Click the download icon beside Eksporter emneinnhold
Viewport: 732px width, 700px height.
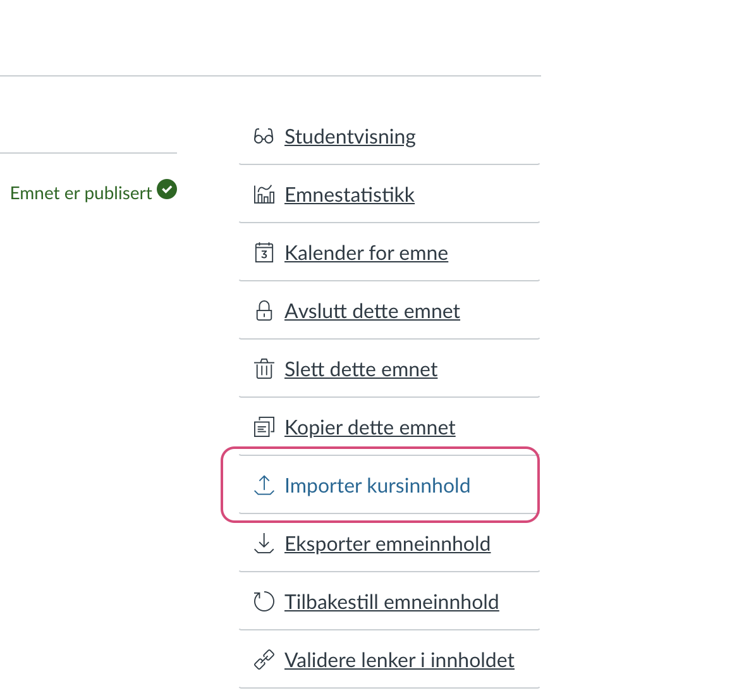coord(264,544)
